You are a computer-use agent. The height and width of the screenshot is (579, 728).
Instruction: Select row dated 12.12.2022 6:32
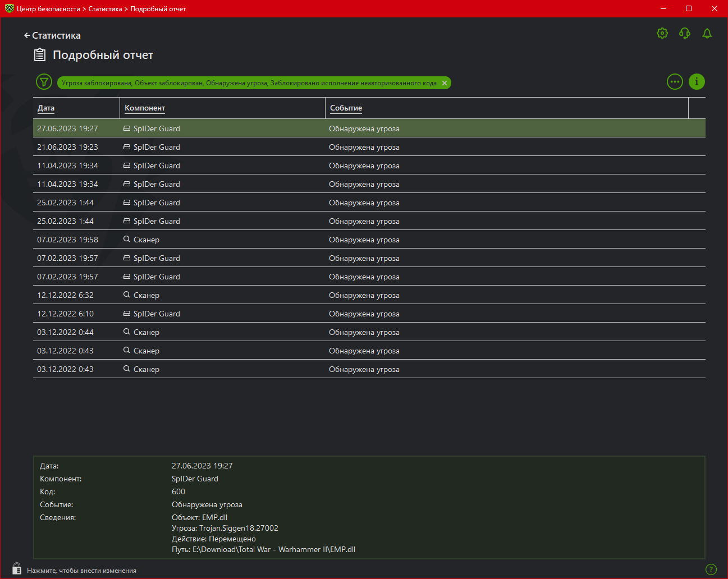coord(369,295)
